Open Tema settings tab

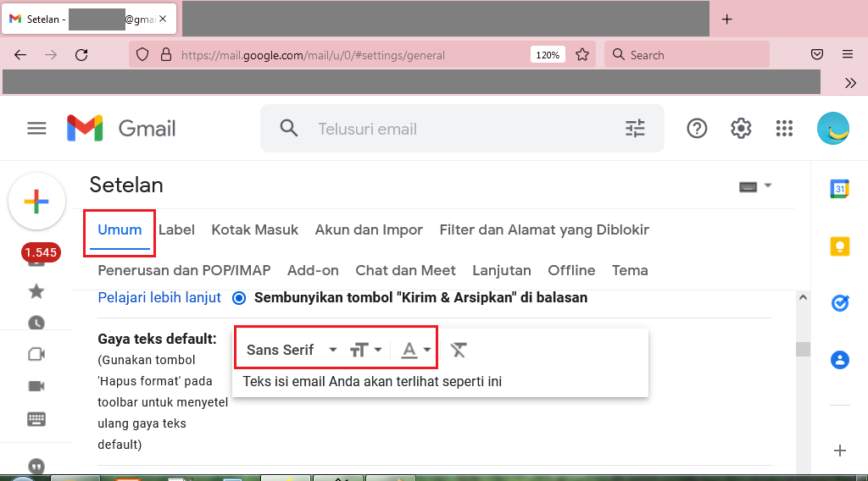[x=630, y=270]
